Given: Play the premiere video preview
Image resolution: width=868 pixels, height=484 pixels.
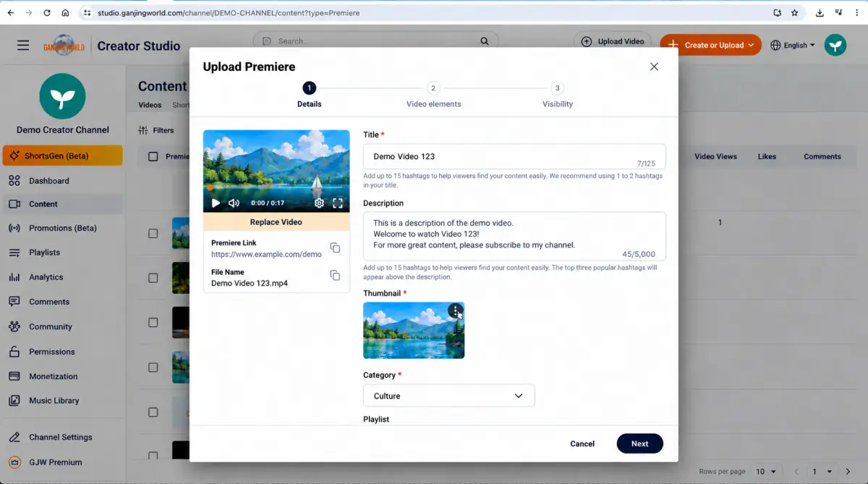Looking at the screenshot, I should [x=216, y=203].
